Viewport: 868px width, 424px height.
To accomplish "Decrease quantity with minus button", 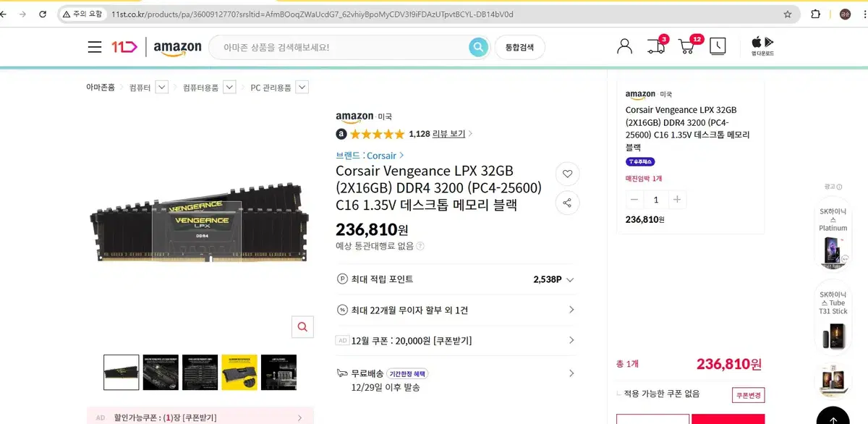I will point(634,200).
